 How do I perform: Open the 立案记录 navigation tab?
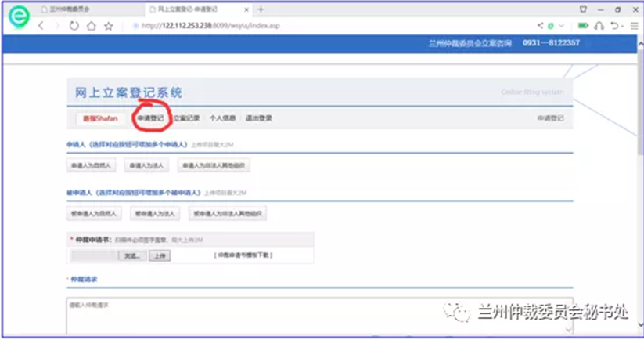point(186,118)
